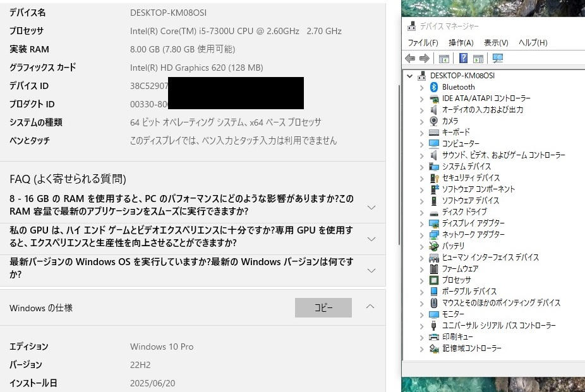This screenshot has height=392, width=585.
Task: Click the セキュリティ デバイス key icon
Action: [434, 178]
